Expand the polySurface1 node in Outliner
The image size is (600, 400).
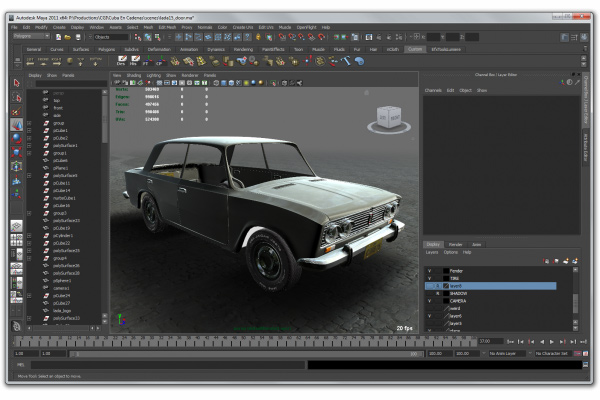tap(29, 145)
